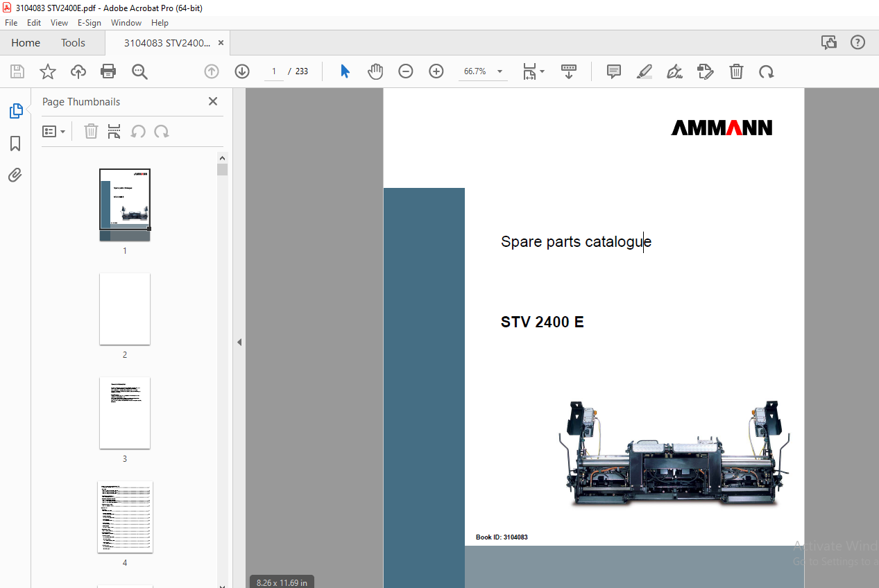Add a comment note
879x588 pixels.
[x=614, y=71]
